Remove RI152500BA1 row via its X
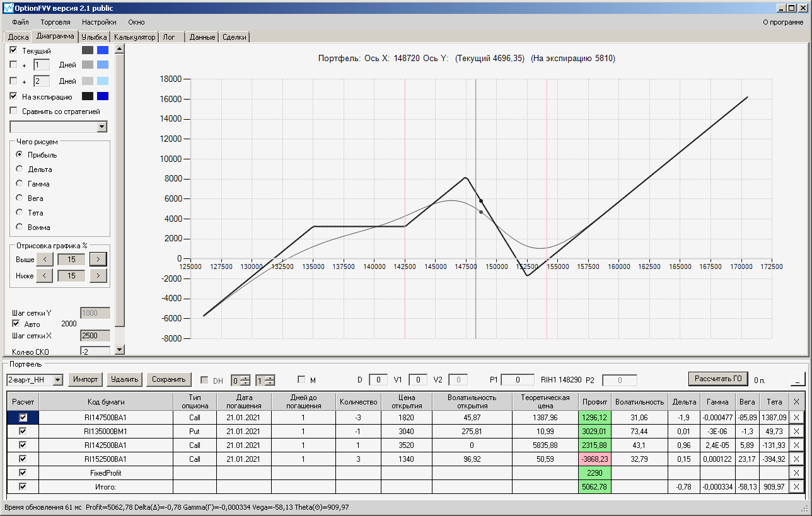The image size is (812, 516). click(797, 459)
